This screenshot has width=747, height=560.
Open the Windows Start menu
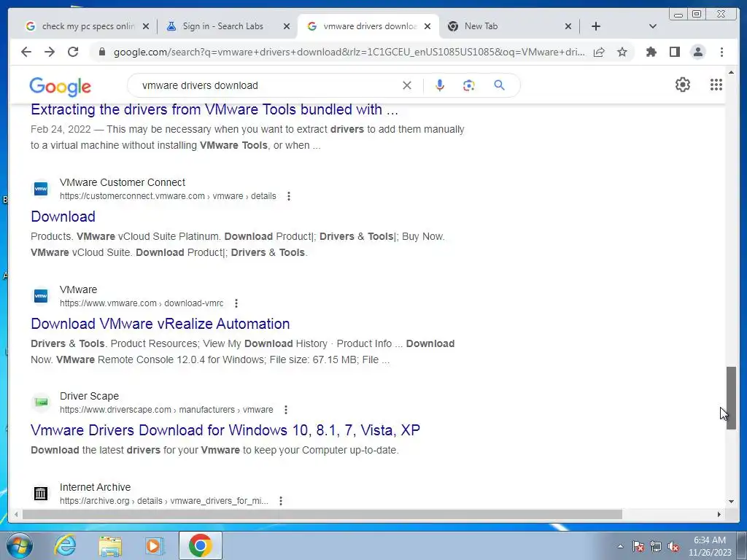pos(20,545)
